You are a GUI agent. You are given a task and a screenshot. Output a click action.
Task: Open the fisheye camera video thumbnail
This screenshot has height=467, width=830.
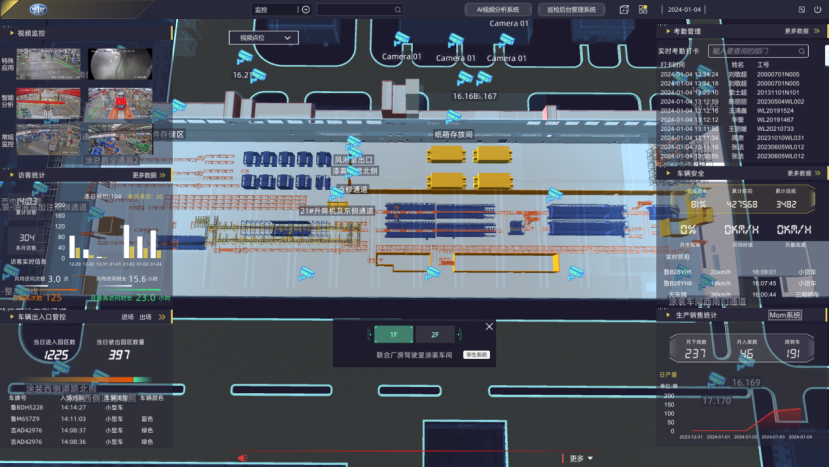click(x=109, y=63)
